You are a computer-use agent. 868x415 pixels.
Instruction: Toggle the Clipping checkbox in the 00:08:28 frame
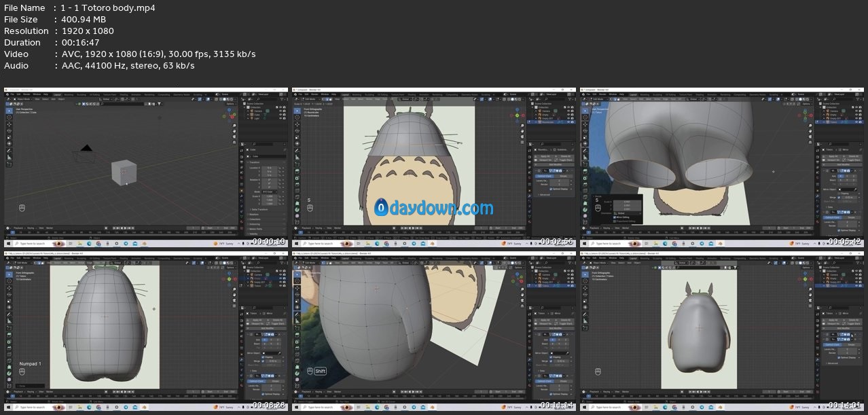[263, 357]
